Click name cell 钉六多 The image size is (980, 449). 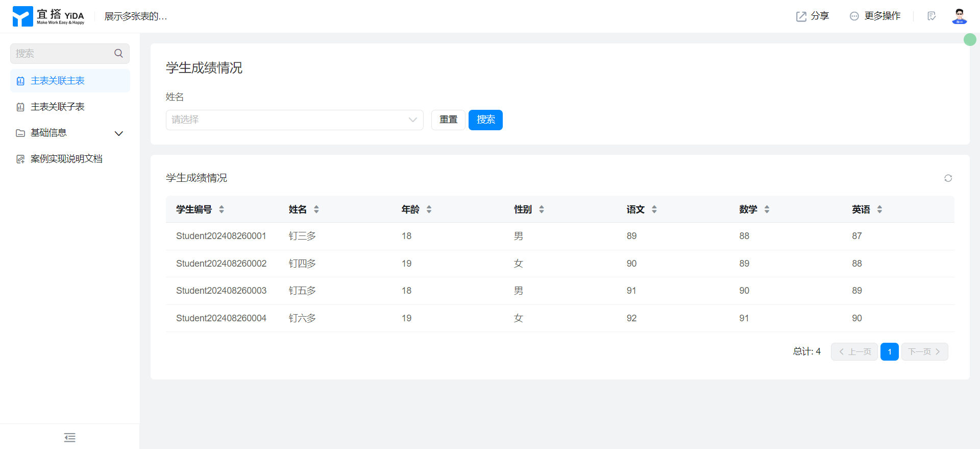(x=302, y=318)
